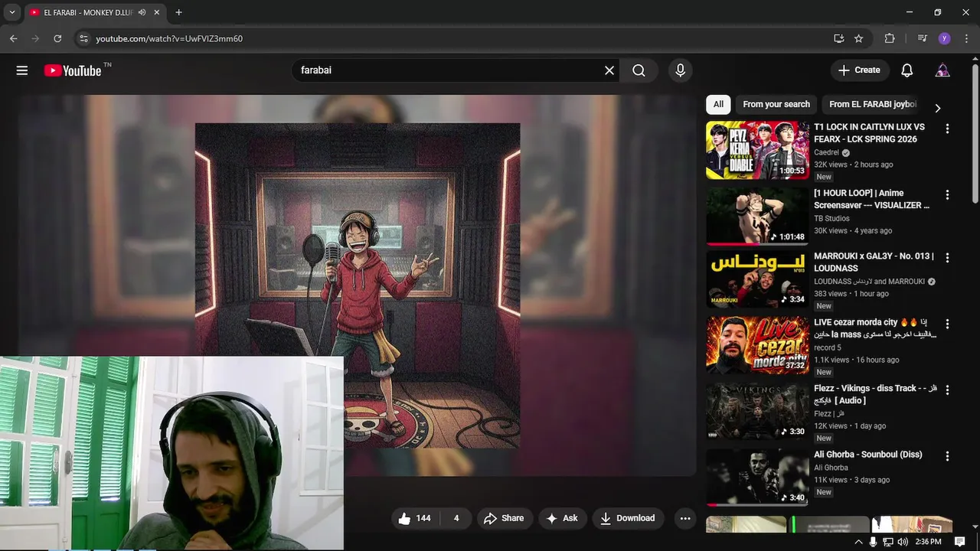
Task: Open options for Ali Ghorba Sounboul video
Action: [x=947, y=456]
